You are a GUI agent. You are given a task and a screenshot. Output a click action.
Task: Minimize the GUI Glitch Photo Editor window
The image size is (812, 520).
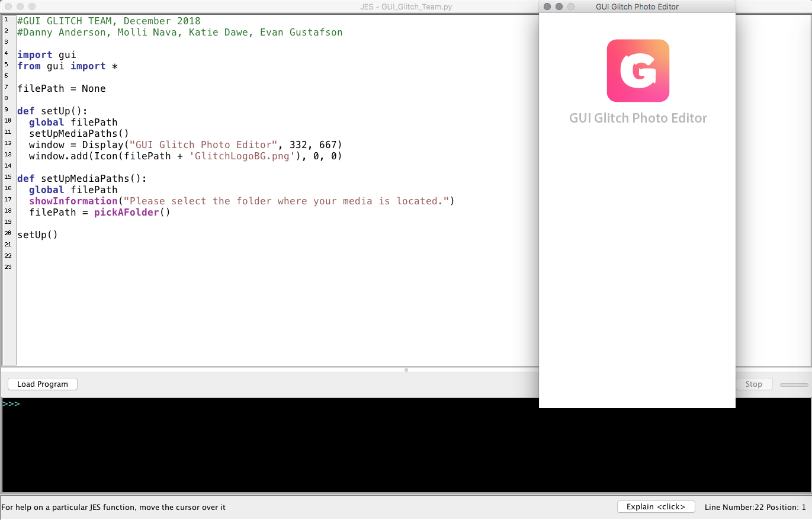point(559,7)
